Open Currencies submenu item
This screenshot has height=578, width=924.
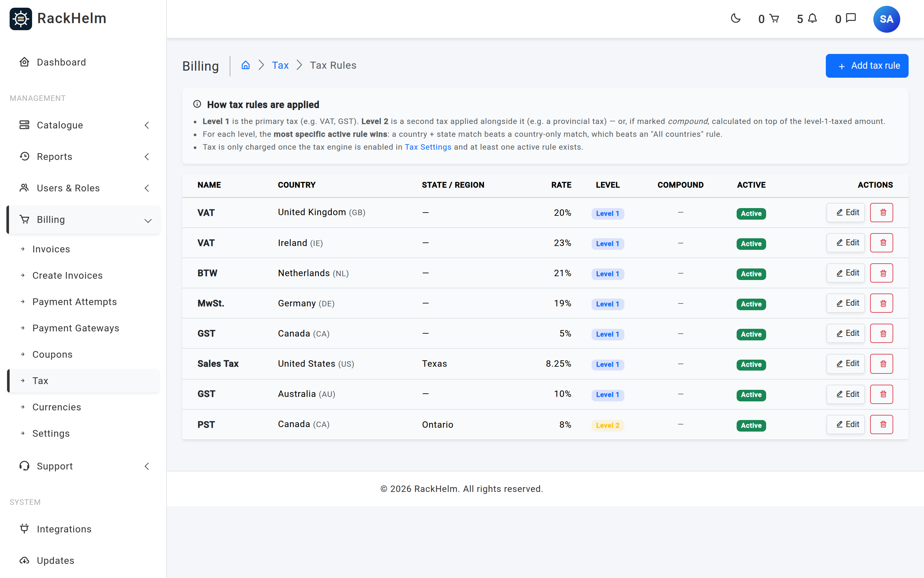(x=83, y=407)
